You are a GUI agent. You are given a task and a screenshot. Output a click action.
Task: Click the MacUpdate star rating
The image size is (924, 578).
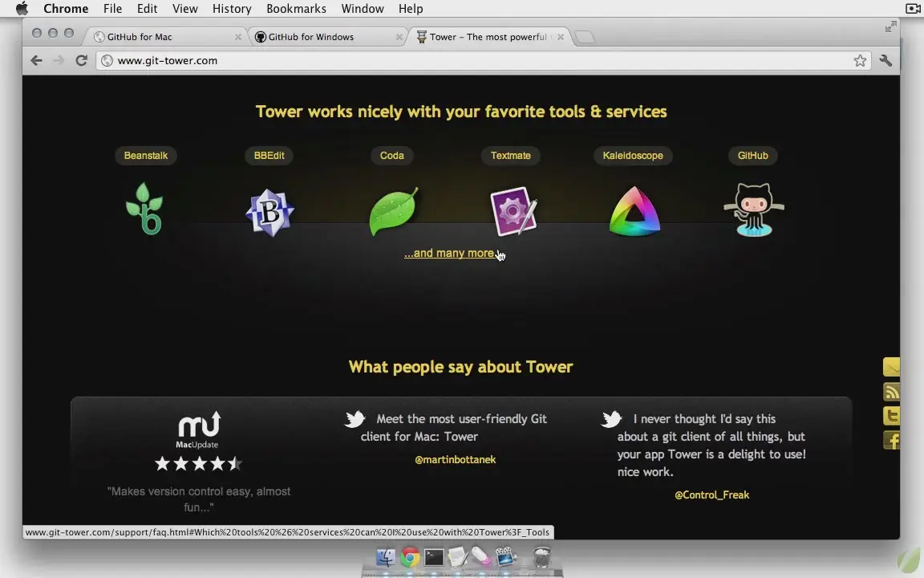[x=198, y=463]
